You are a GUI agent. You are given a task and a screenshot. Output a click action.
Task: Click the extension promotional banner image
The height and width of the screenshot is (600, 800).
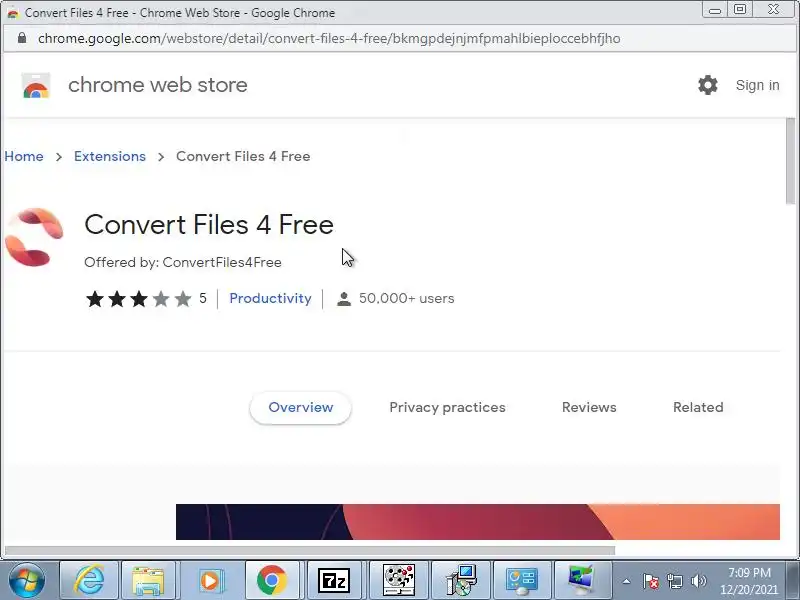click(478, 522)
